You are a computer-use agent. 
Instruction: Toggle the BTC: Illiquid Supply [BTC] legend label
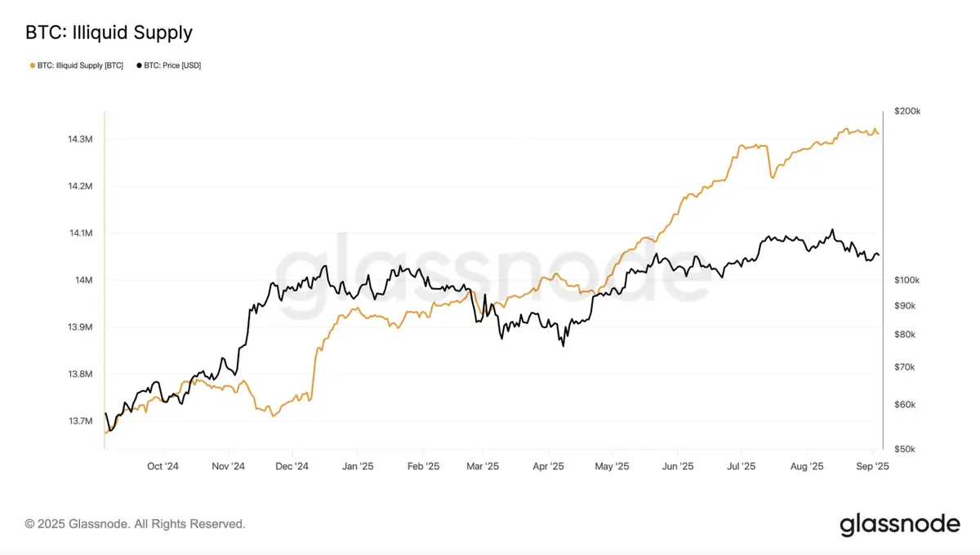pos(80,65)
